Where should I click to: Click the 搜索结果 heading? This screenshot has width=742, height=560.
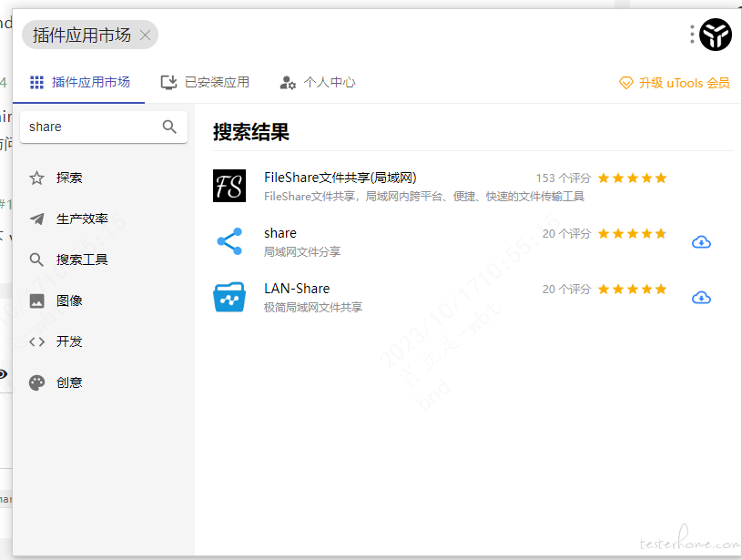click(250, 132)
